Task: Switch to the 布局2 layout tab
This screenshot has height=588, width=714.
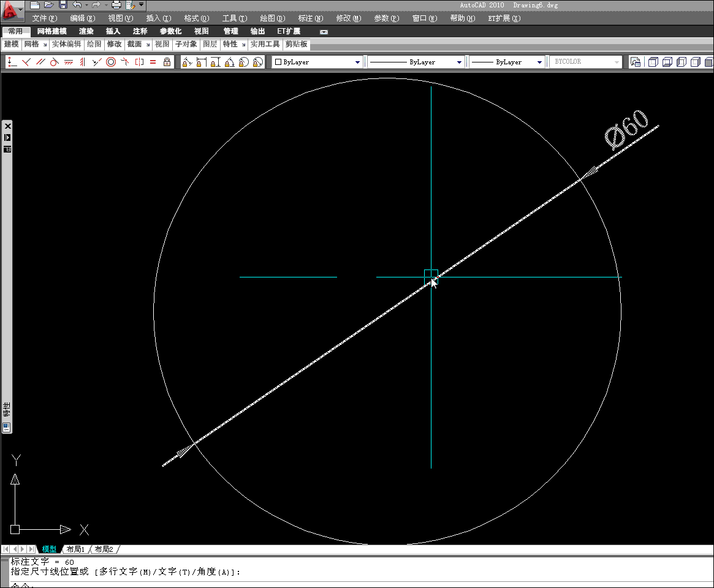Action: [x=104, y=549]
